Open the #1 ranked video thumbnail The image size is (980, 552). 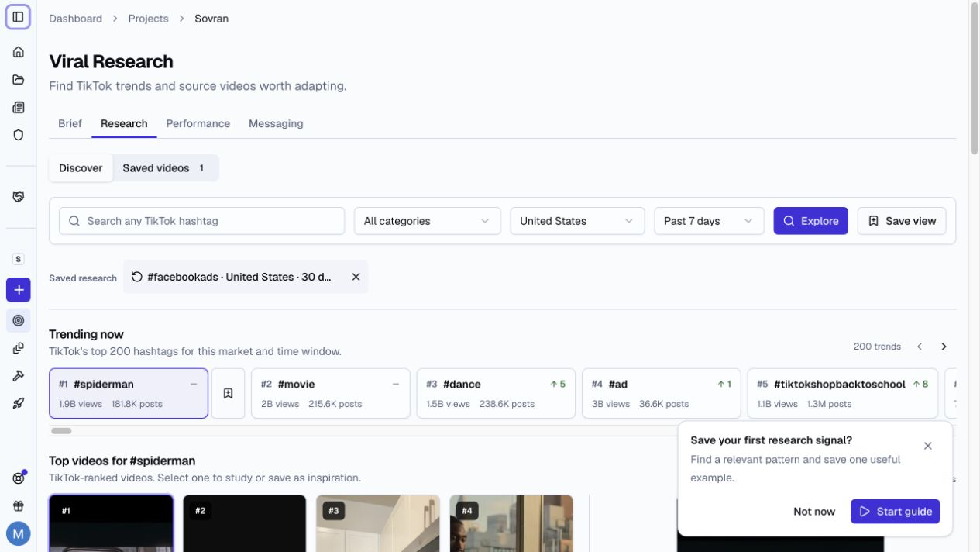click(112, 523)
